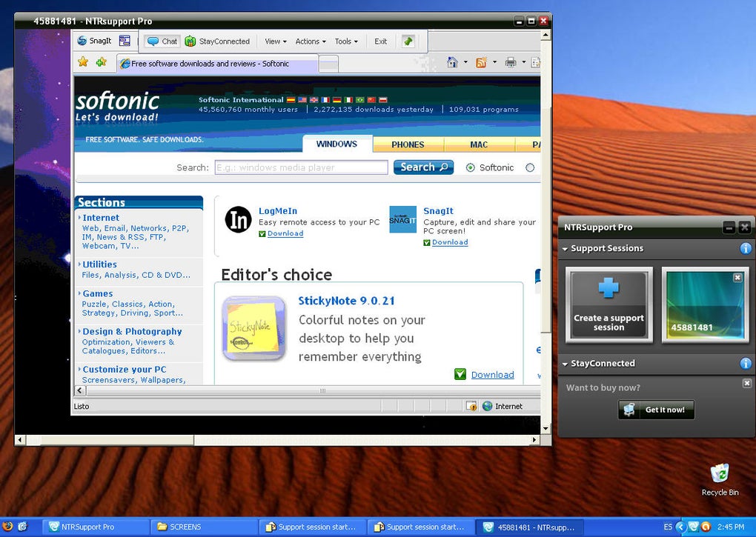Select the WINDOWS tab
Viewport: 756px width, 537px height.
click(x=336, y=144)
